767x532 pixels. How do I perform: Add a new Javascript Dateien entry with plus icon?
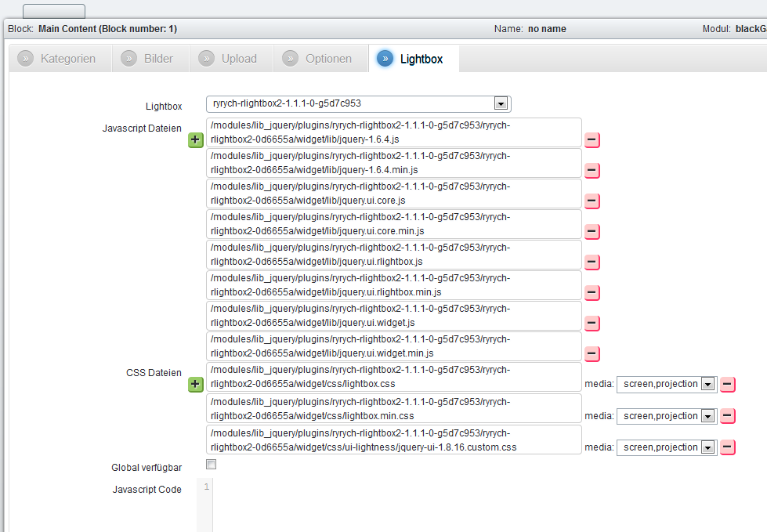tap(196, 140)
